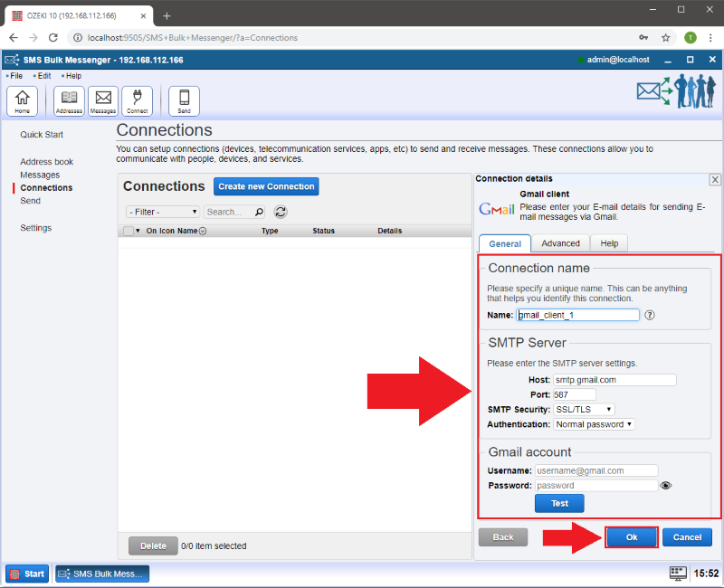Show password with the eye icon
This screenshot has width=724, height=588.
667,486
